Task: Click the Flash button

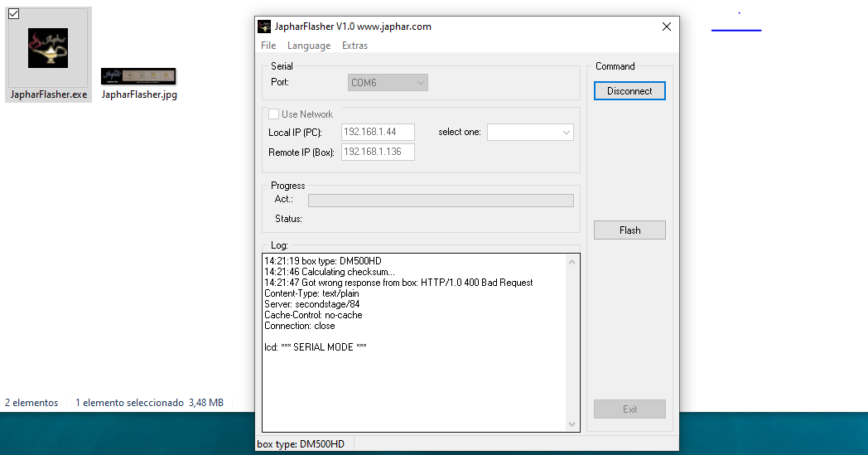Action: 629,230
